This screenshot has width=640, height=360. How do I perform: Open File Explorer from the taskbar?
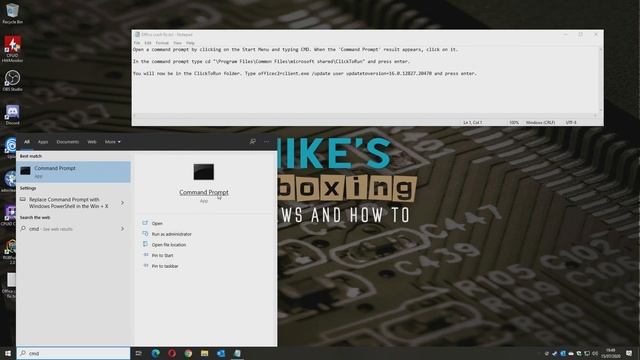tap(204, 353)
